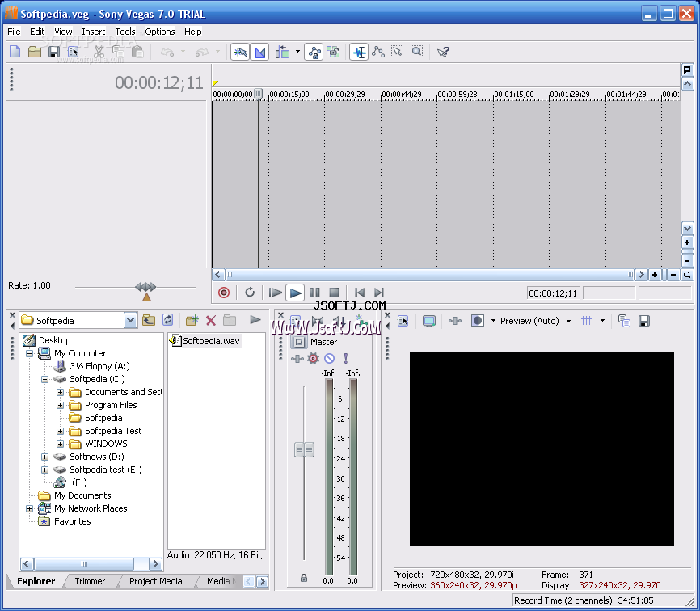
Task: Open Project Video Properties in preview window
Action: [403, 320]
